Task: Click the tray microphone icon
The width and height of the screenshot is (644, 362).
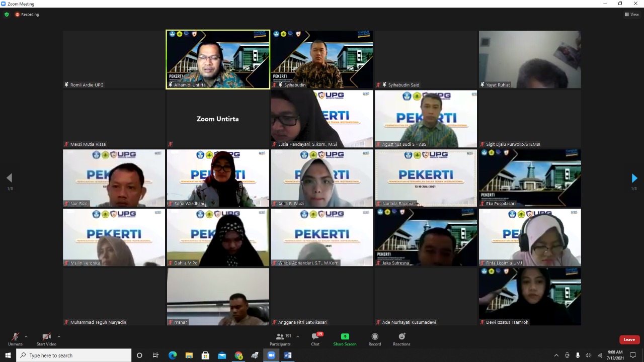Action: [578, 355]
